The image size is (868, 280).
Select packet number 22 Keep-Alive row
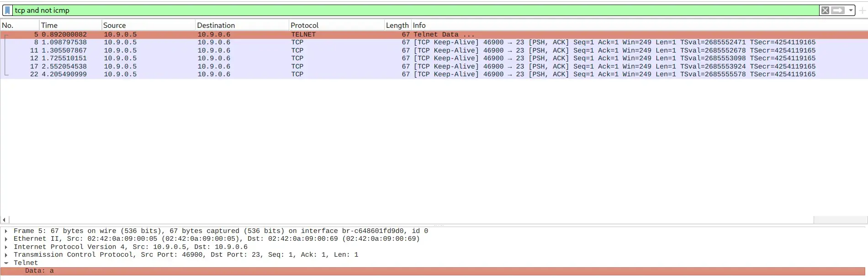click(x=434, y=74)
